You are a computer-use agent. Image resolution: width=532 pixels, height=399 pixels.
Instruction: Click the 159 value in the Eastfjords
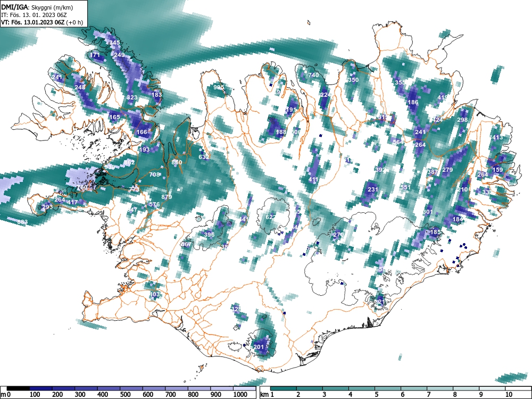click(498, 170)
